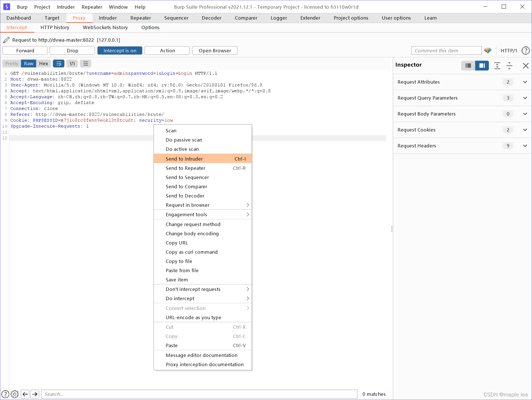This screenshot has height=400, width=532.
Task: Open the search help icon at bottom left
Action: 5,394
